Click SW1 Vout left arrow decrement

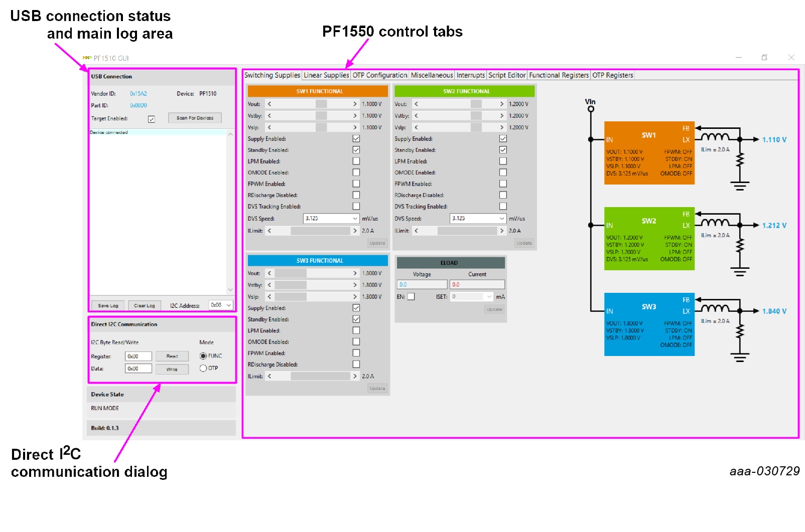point(270,104)
